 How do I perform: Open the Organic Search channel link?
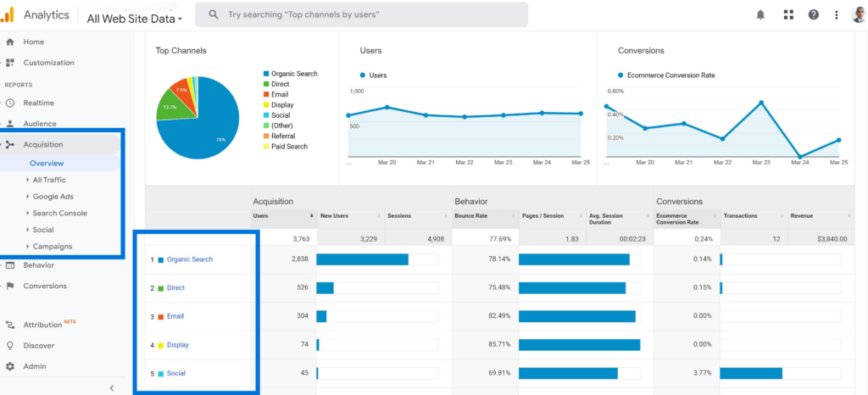click(x=190, y=259)
